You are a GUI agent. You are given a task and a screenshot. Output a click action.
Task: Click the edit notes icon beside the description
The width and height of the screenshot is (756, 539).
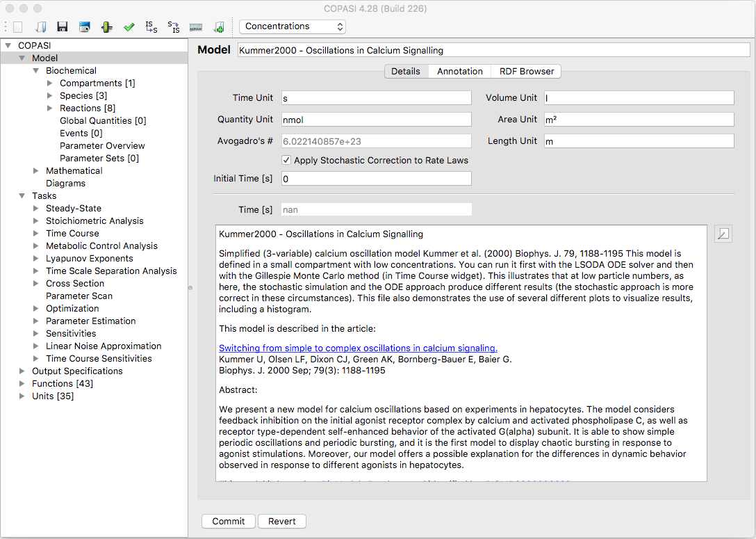pyautogui.click(x=723, y=234)
